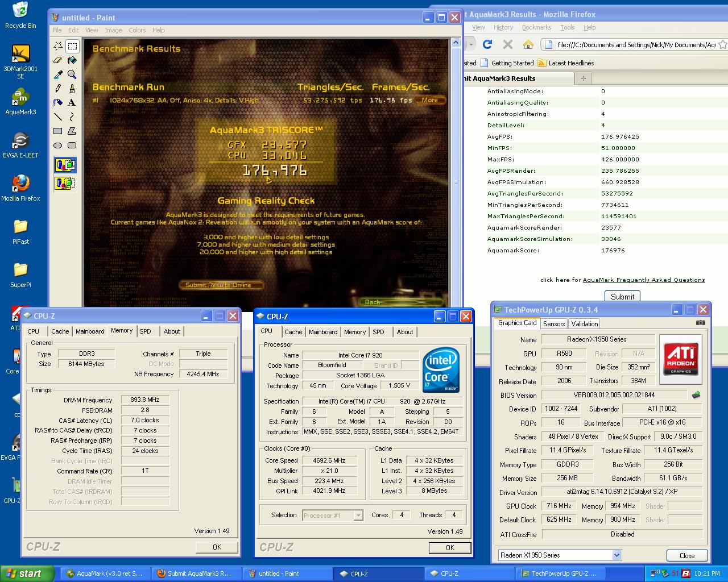Click the Bandwidth value 61.1 GB/s in GPU-Z
Image resolution: width=728 pixels, height=582 pixels.
point(673,478)
